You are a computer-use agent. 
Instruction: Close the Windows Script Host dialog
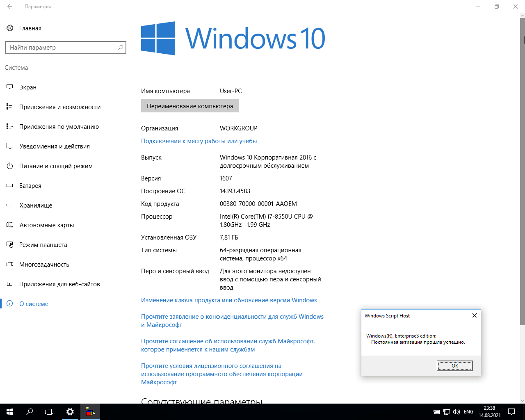pos(475,315)
